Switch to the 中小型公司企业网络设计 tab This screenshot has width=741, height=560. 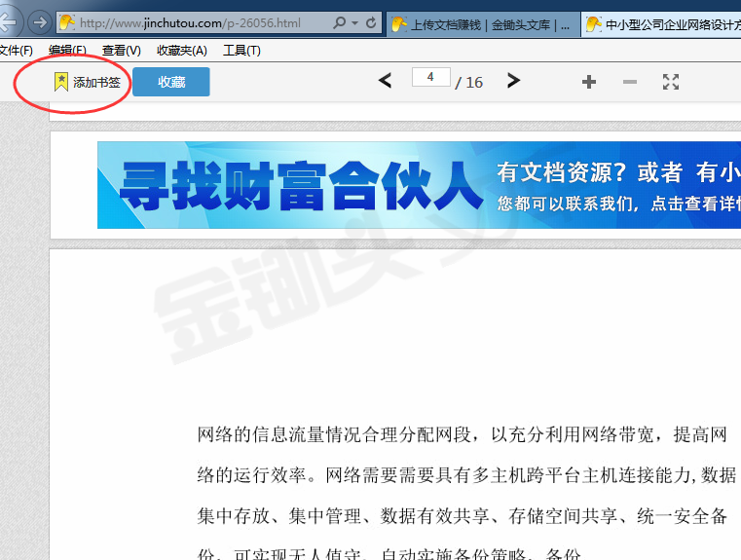pos(662,24)
